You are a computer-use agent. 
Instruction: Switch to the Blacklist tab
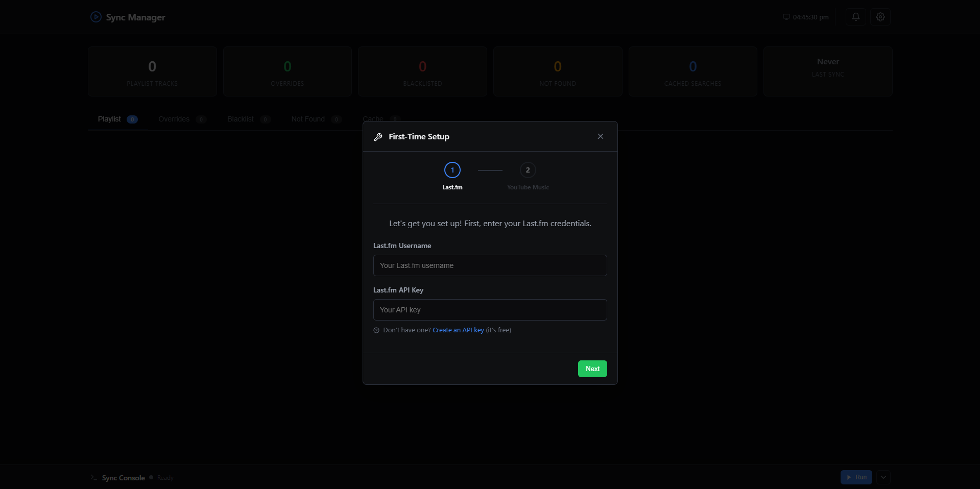coord(240,119)
